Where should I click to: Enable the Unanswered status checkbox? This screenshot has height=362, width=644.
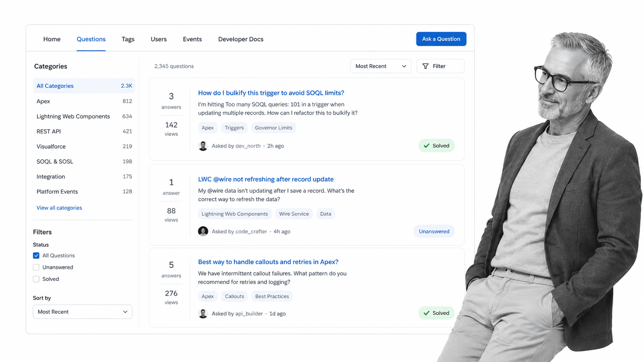click(x=36, y=267)
